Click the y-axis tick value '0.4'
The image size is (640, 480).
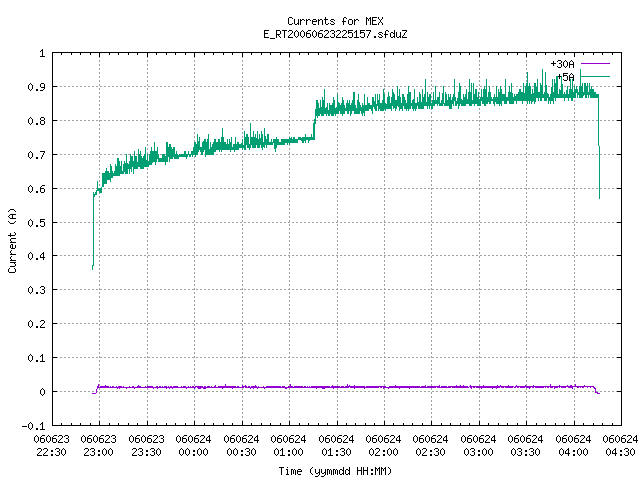(36, 256)
